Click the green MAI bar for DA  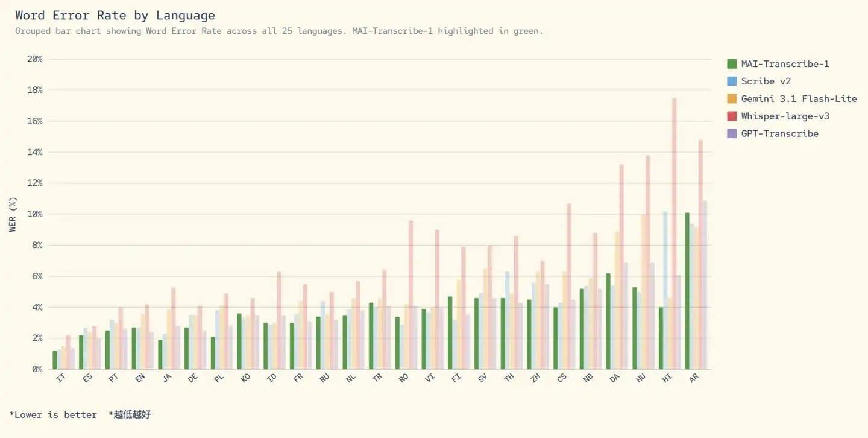(x=609, y=321)
